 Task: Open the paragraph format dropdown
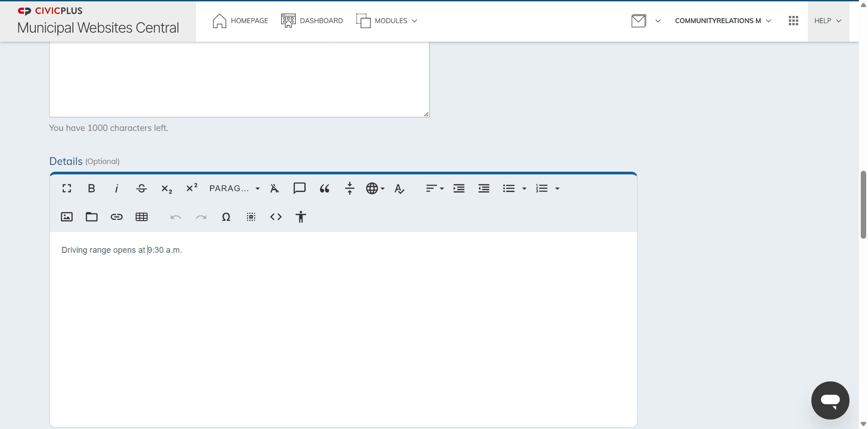click(x=235, y=188)
